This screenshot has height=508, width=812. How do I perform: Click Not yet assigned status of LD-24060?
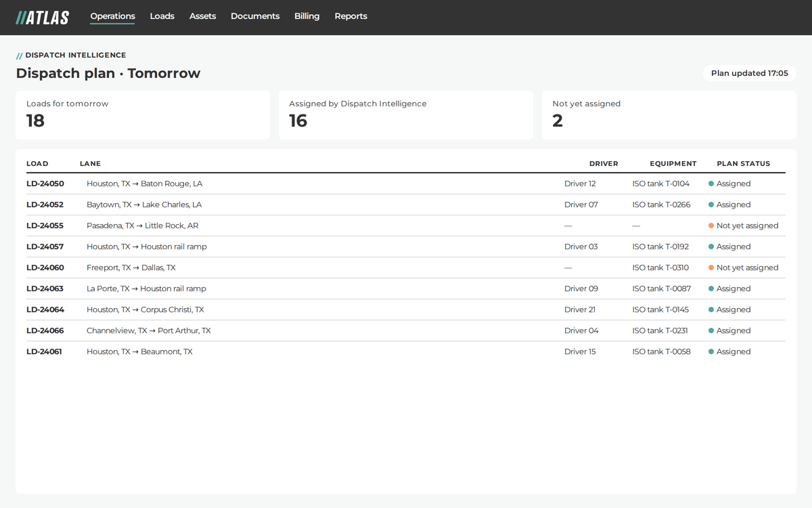[x=743, y=268]
